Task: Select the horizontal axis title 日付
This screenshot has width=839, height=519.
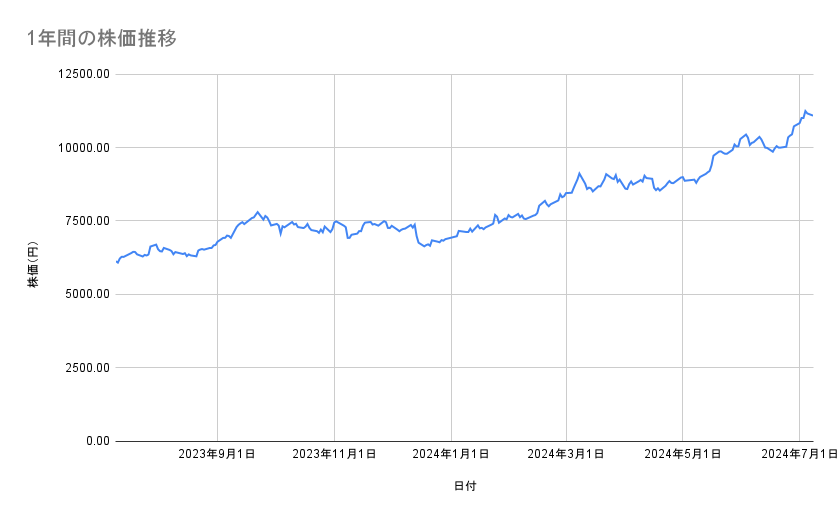Action: tap(465, 486)
